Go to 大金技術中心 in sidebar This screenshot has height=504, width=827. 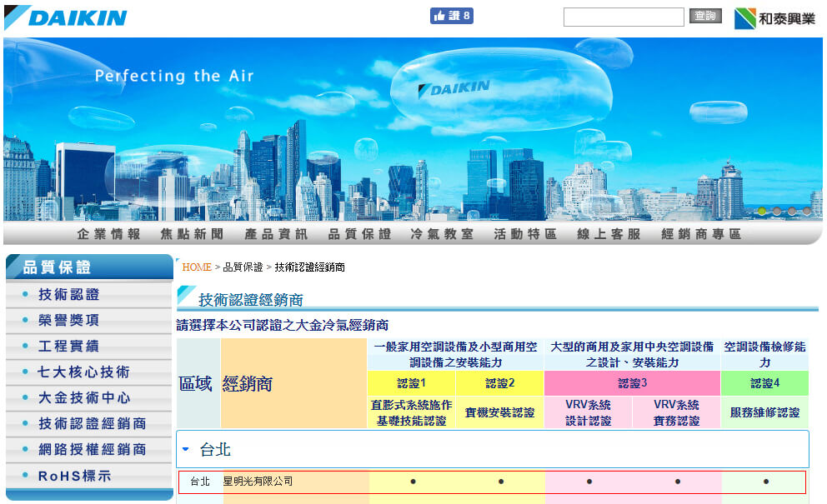pos(84,397)
